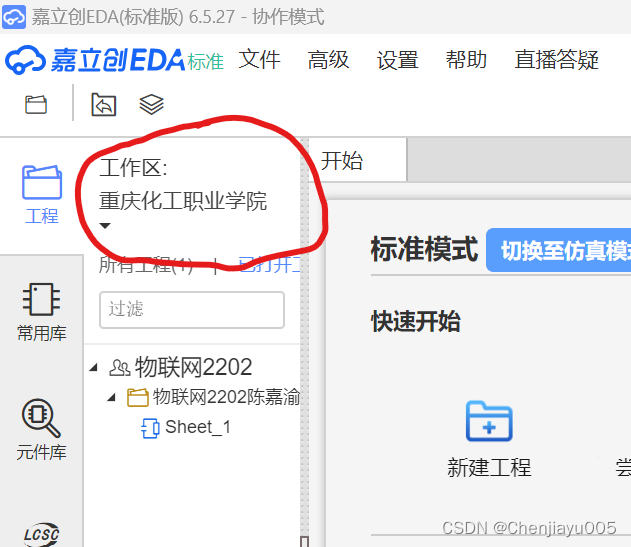Show 所有工程(1) list
The height and width of the screenshot is (547, 631).
coord(146,265)
